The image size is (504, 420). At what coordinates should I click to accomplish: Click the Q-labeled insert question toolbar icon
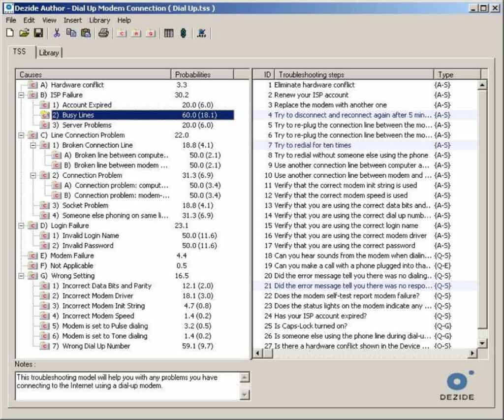(151, 33)
